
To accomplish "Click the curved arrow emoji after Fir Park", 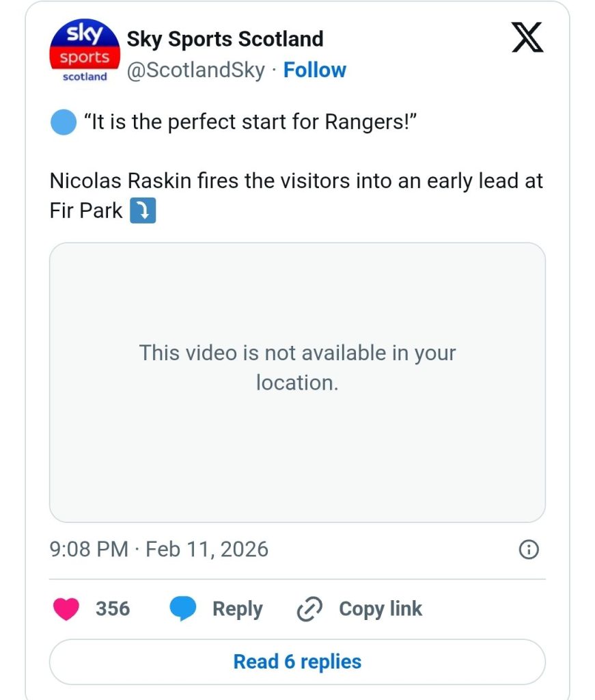I will [143, 211].
